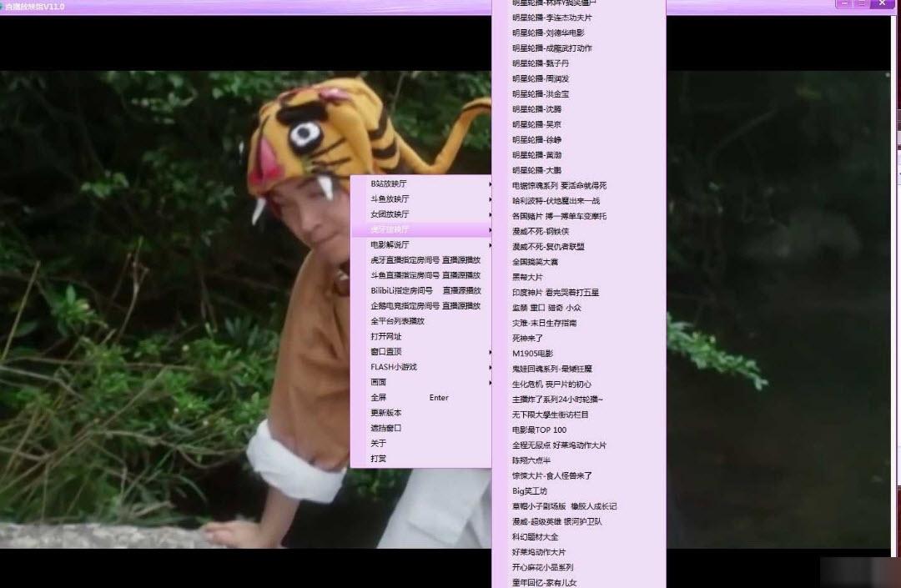Select the highlighted 虎牙放映厅 entry
Image resolution: width=901 pixels, height=588 pixels.
pyautogui.click(x=421, y=229)
